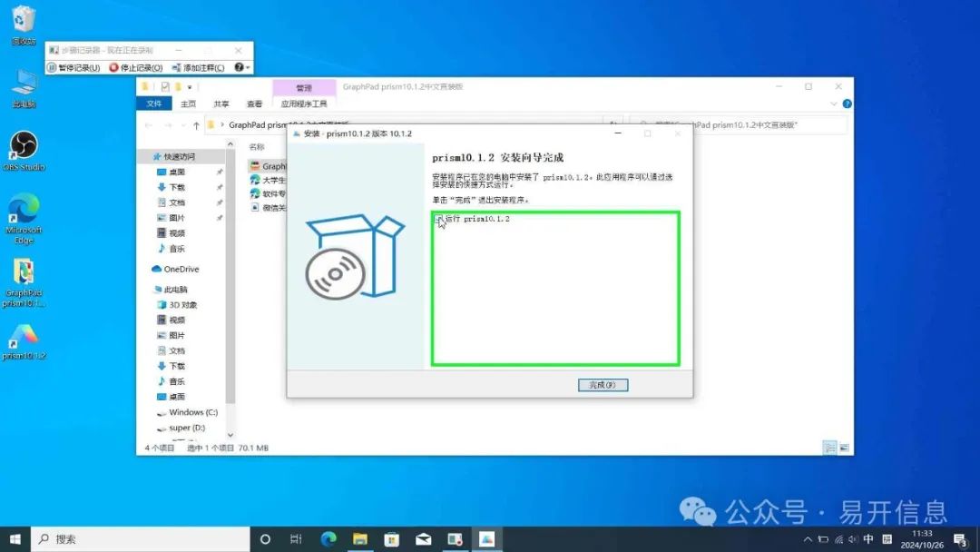The image size is (980, 552).
Task: Open Steps Recorder help dropdown
Action: [x=242, y=67]
